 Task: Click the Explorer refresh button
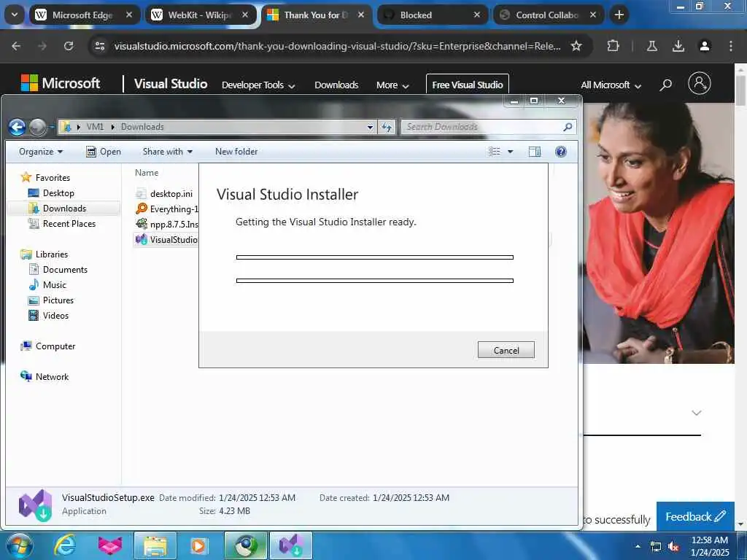click(387, 127)
